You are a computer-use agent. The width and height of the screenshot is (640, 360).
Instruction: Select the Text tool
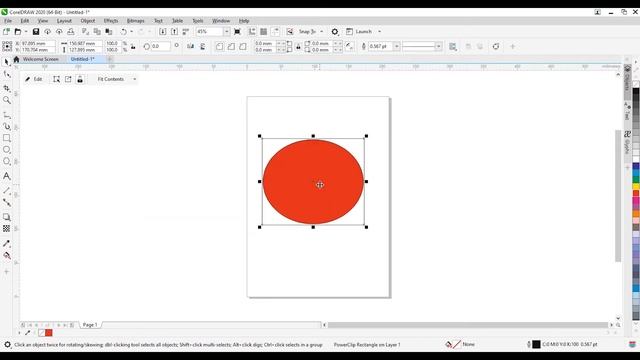point(7,176)
